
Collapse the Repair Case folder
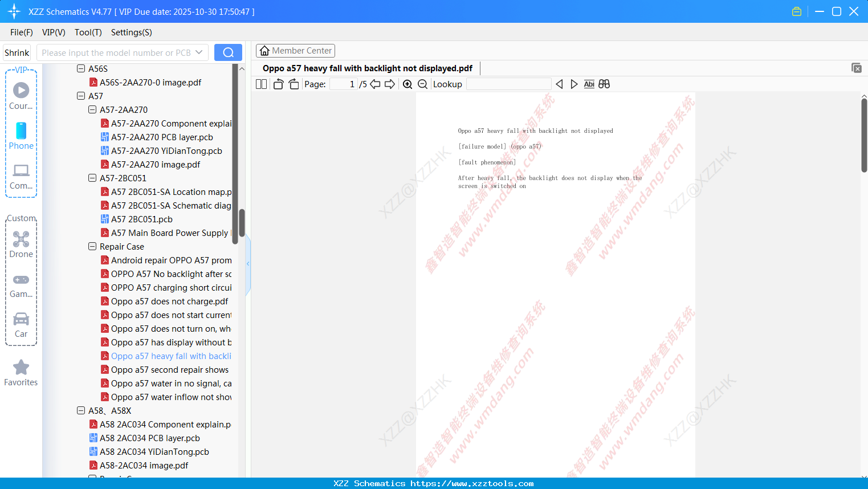(x=92, y=246)
